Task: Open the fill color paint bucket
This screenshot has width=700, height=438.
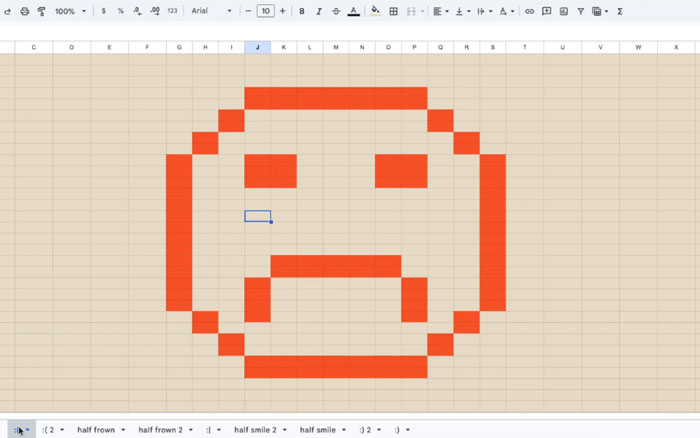Action: [375, 11]
